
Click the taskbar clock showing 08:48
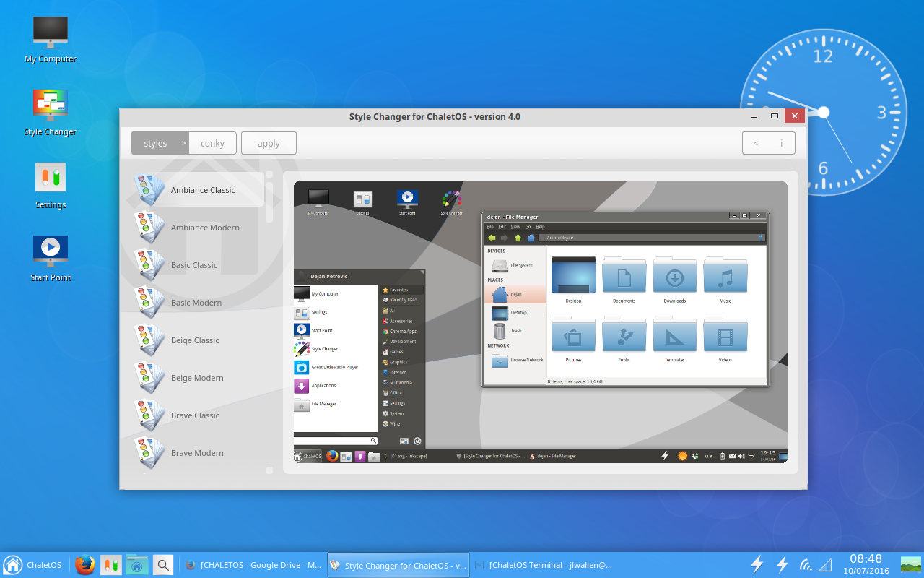click(x=866, y=564)
